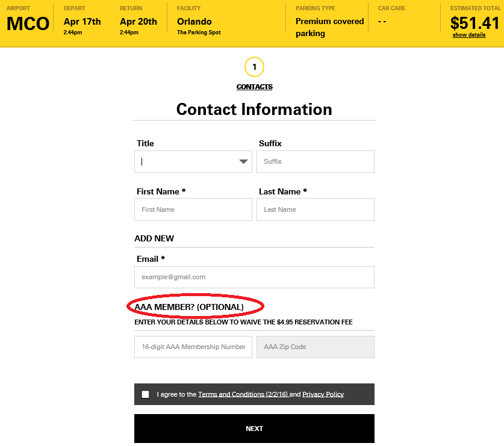Viewport: 504px width, 446px height.
Task: Check the Terms and Conditions agreement box
Action: coord(145,394)
